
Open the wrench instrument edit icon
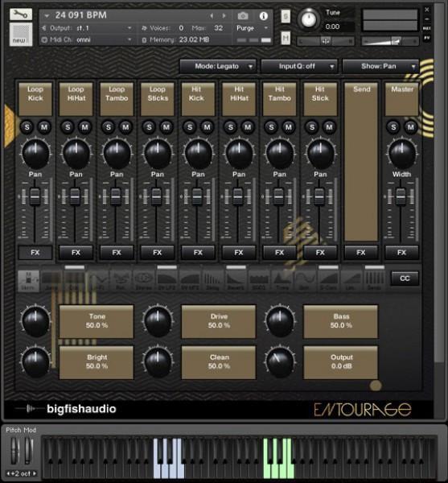[x=21, y=14]
